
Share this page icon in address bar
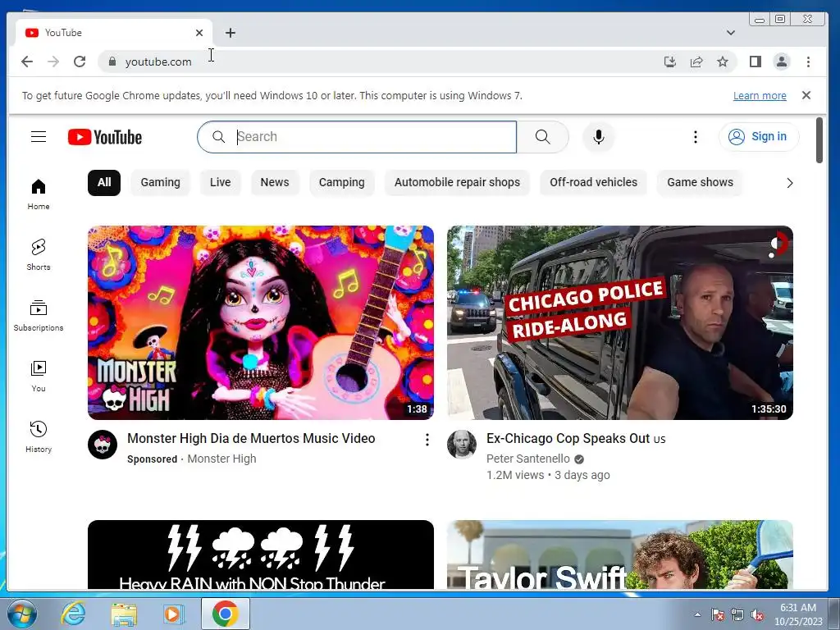tap(696, 62)
